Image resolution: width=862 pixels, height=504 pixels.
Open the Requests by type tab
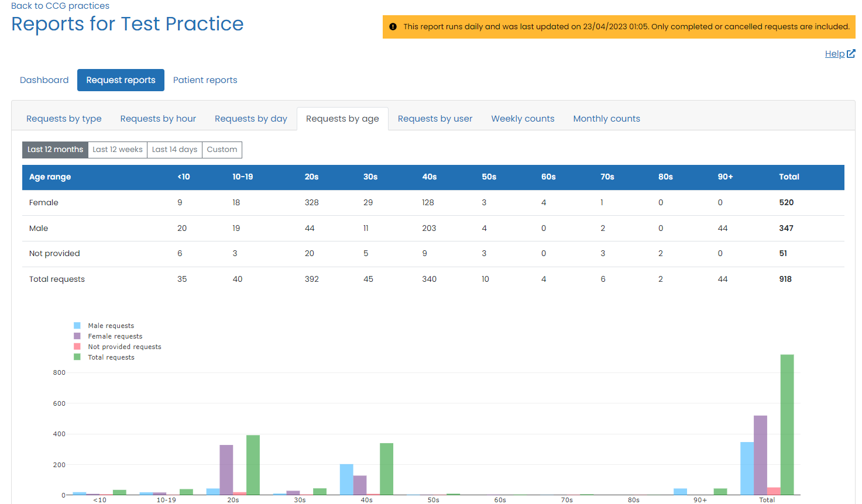64,119
